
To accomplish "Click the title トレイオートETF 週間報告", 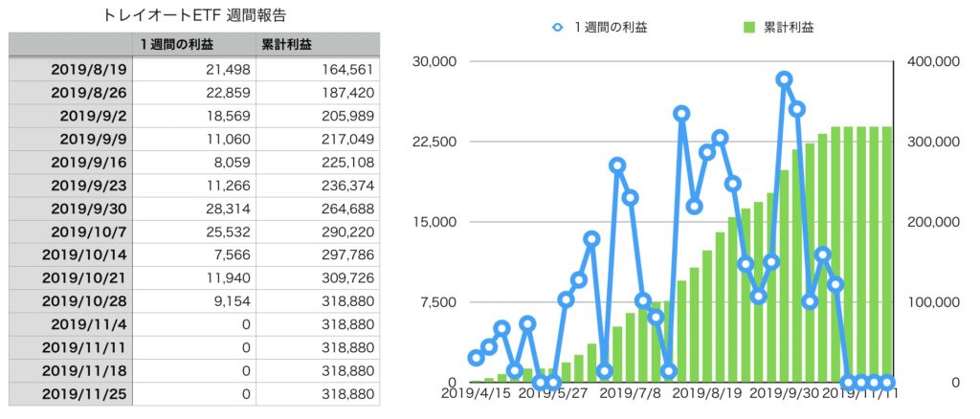I will pos(194,15).
